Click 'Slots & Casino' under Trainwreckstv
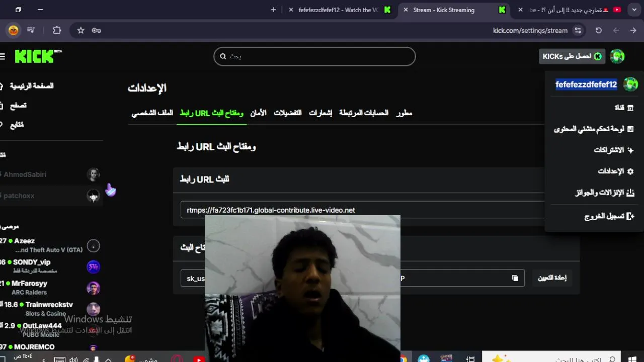This screenshot has height=362, width=644. click(x=46, y=314)
